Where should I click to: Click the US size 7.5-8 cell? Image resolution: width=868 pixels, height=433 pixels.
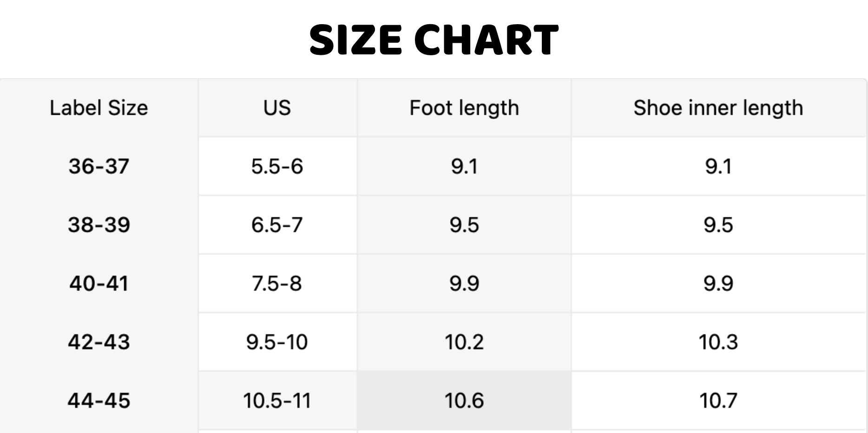(x=277, y=283)
